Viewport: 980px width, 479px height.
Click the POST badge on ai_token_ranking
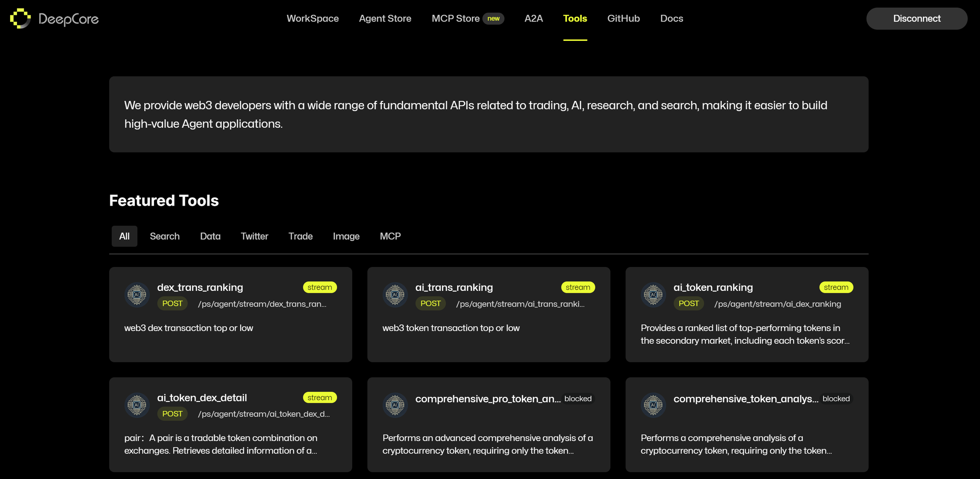click(x=689, y=304)
